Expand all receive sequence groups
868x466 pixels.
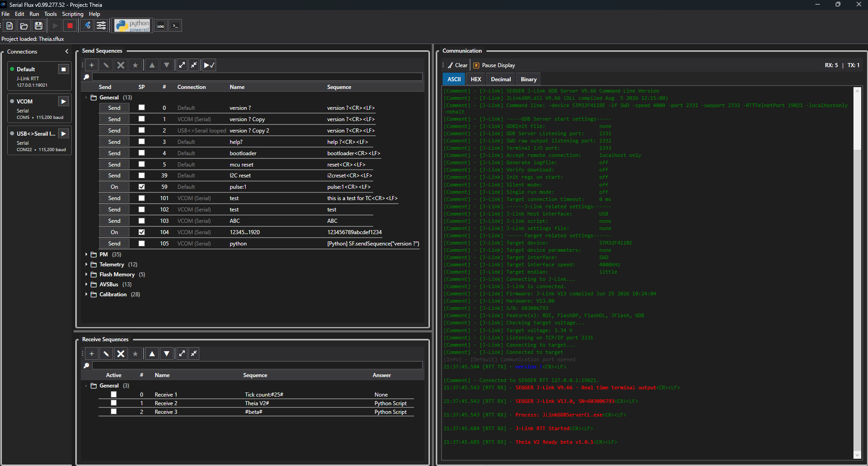[182, 353]
